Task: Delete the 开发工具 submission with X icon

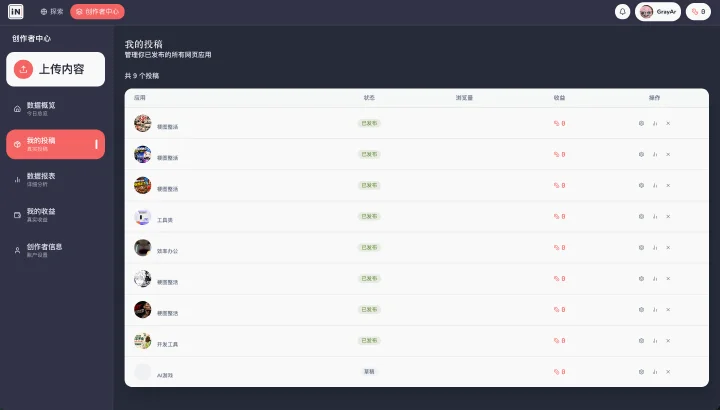Action: point(668,341)
